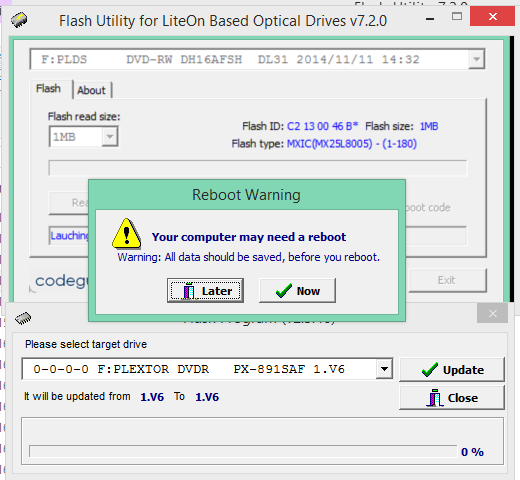Image resolution: width=520 pixels, height=480 pixels.
Task: Close the Flash Utility window
Action: [492, 16]
